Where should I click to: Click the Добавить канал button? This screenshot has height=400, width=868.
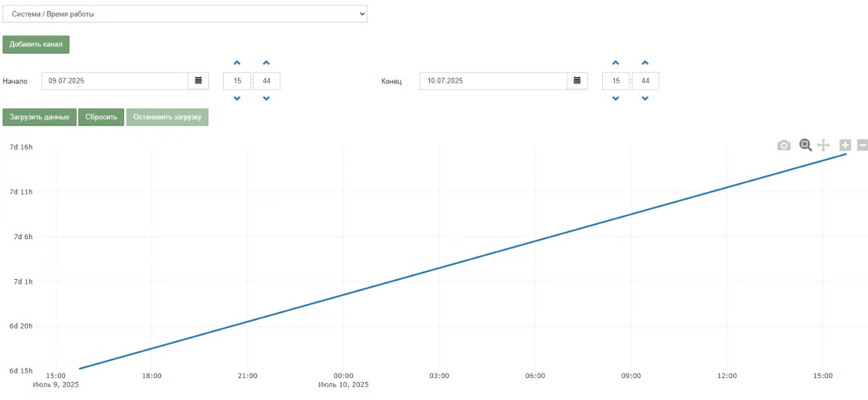point(36,44)
